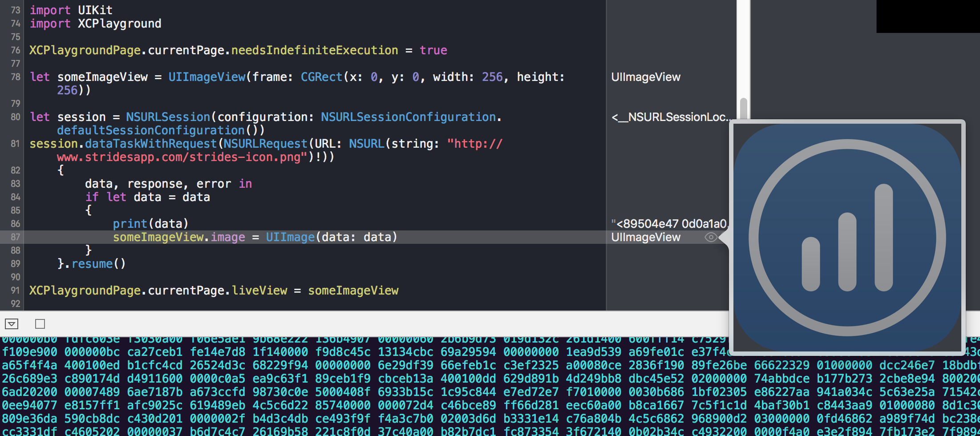
Task: Click console hex value a65f4f4a
Action: click(30, 365)
